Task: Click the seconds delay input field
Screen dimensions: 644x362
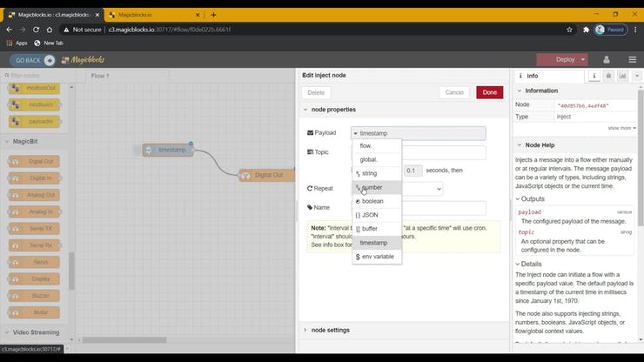Action: (413, 171)
